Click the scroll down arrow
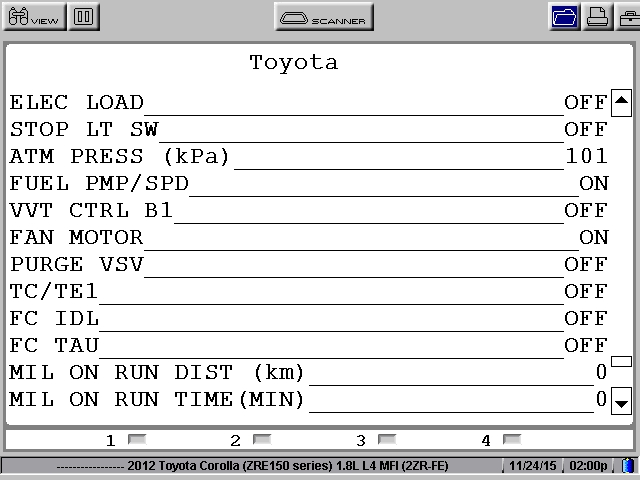The image size is (640, 480). coord(621,401)
